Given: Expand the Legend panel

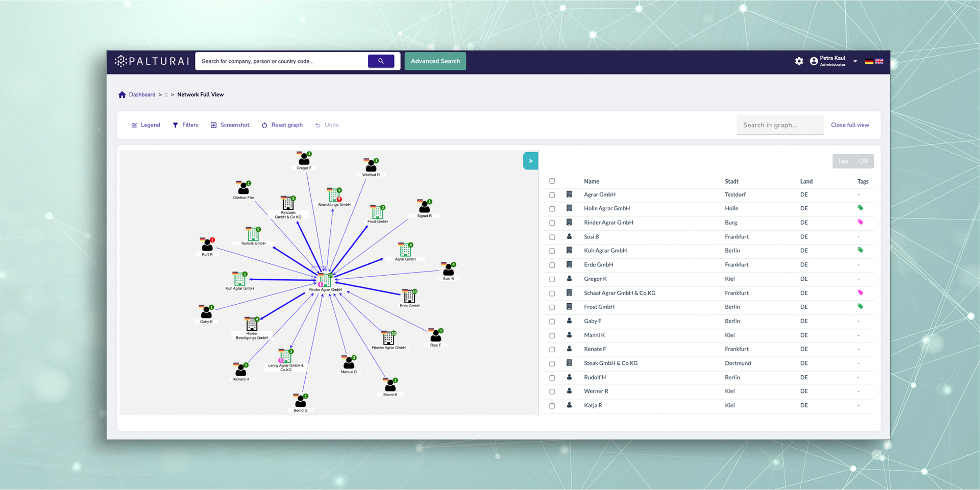Looking at the screenshot, I should [x=145, y=125].
